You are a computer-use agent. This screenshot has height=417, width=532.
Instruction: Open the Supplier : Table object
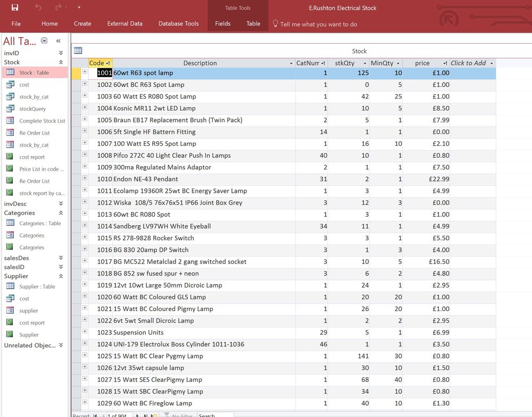tap(37, 287)
